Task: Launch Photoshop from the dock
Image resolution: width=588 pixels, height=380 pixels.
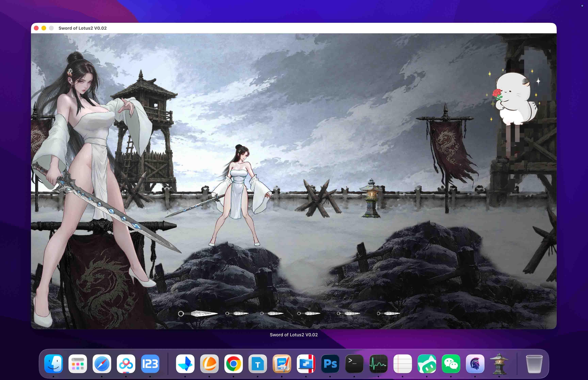Action: coord(330,364)
